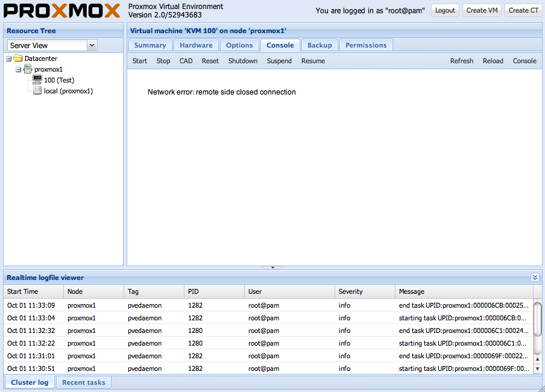Viewport: 545px width, 392px height.
Task: Switch to the Recent tasks tab
Action: 84,382
